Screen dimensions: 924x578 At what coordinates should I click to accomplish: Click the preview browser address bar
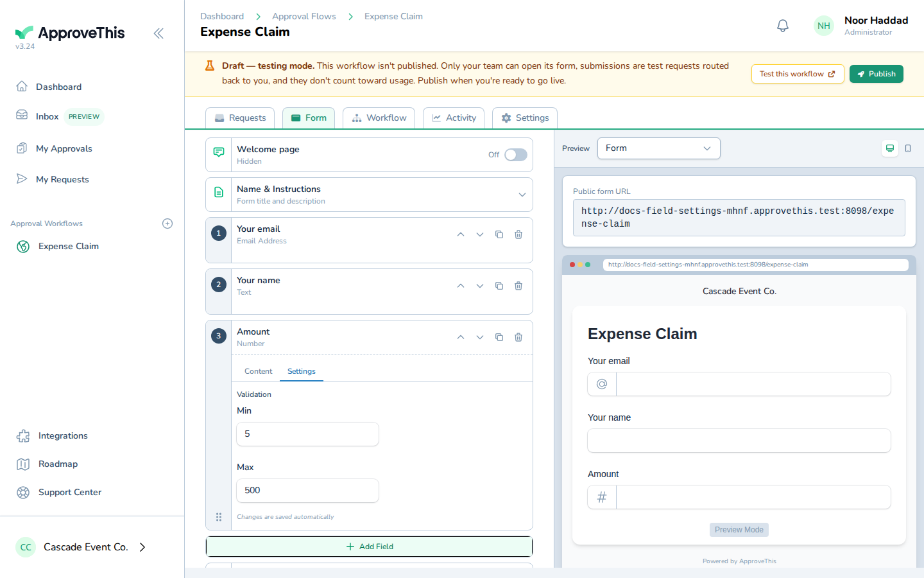point(756,265)
